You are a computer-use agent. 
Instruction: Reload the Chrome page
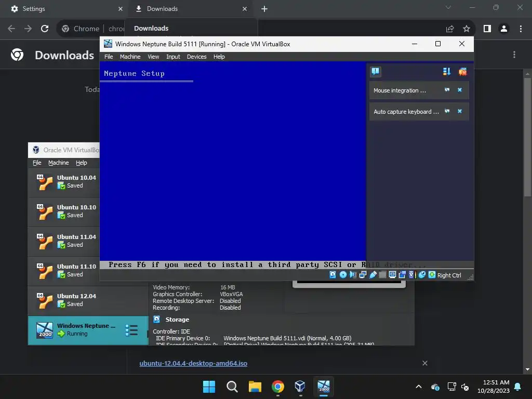(x=45, y=29)
